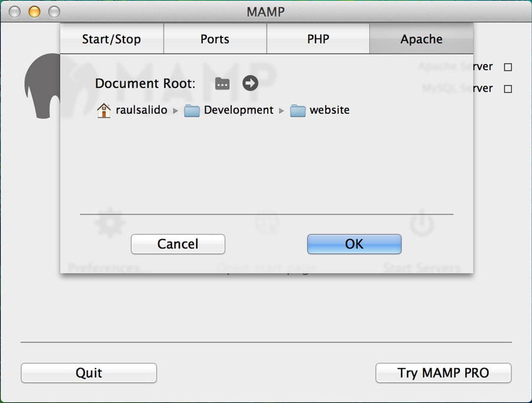Minimize the MAMP window with yellow button
Screen dimensions: 532x403
pos(34,12)
